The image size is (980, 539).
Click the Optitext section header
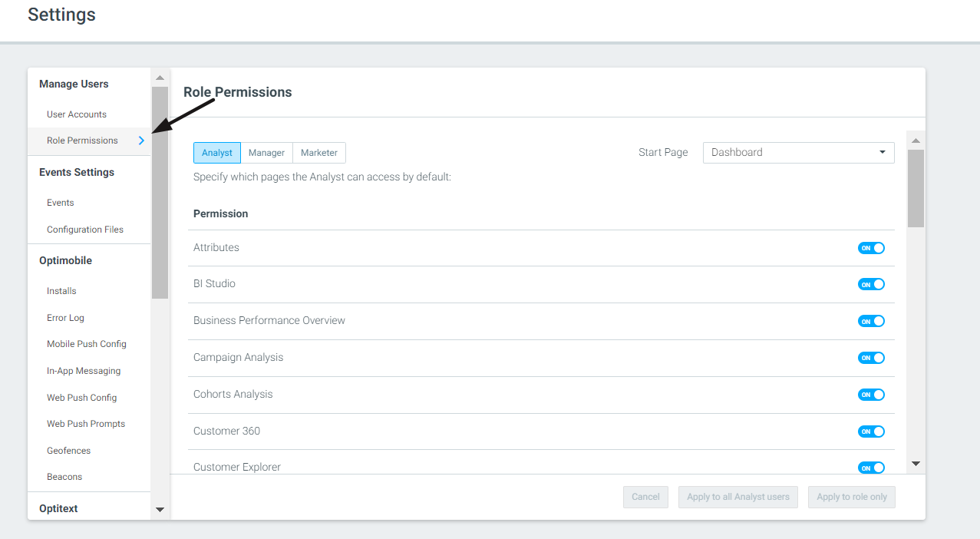click(x=58, y=508)
